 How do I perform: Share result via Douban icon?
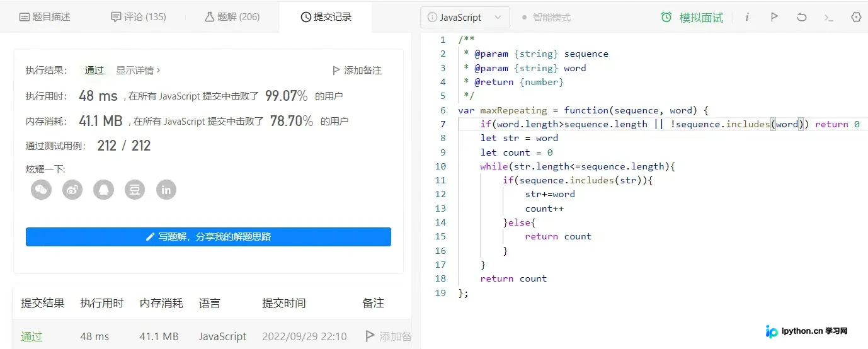pyautogui.click(x=135, y=190)
